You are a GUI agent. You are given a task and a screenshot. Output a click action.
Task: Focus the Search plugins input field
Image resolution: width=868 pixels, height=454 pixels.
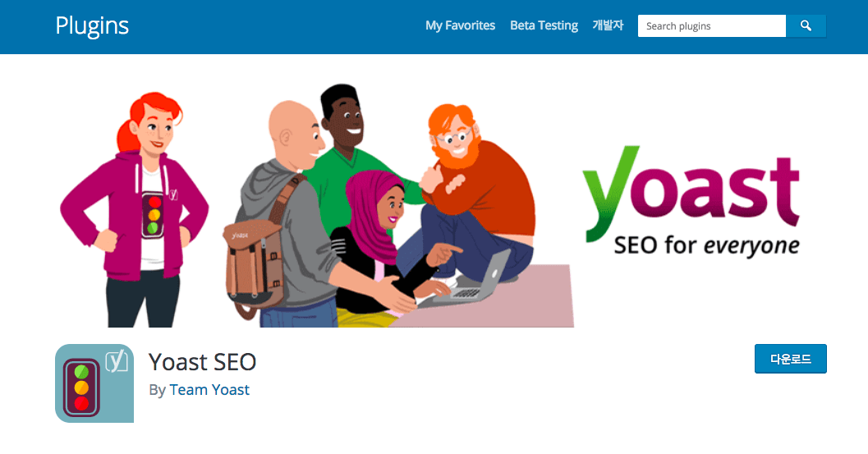coord(712,26)
